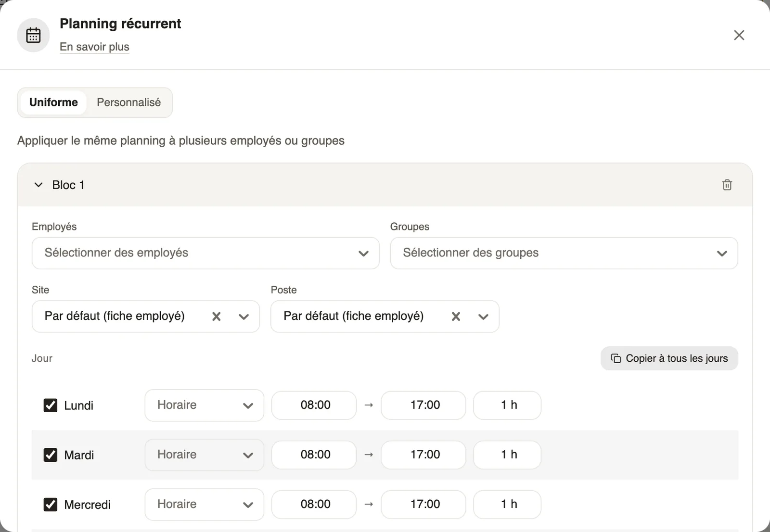Image resolution: width=770 pixels, height=532 pixels.
Task: Delete Bloc 1 with the trash icon
Action: pos(727,185)
